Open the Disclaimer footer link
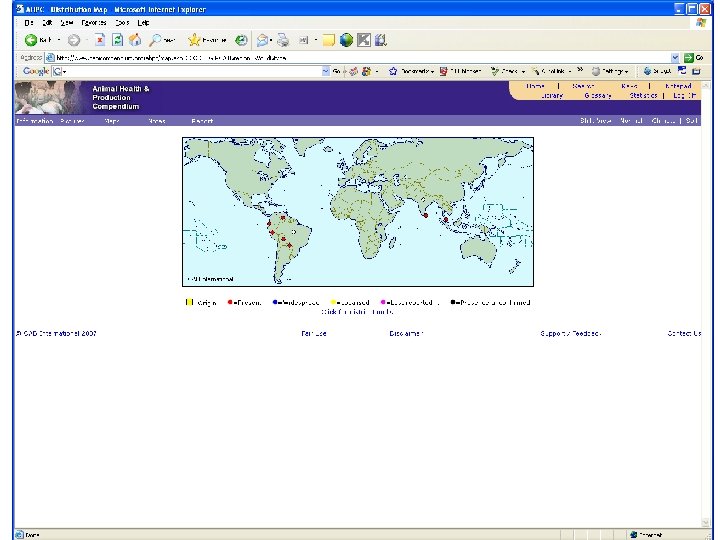Viewport: 720px width, 540px height. coord(406,333)
